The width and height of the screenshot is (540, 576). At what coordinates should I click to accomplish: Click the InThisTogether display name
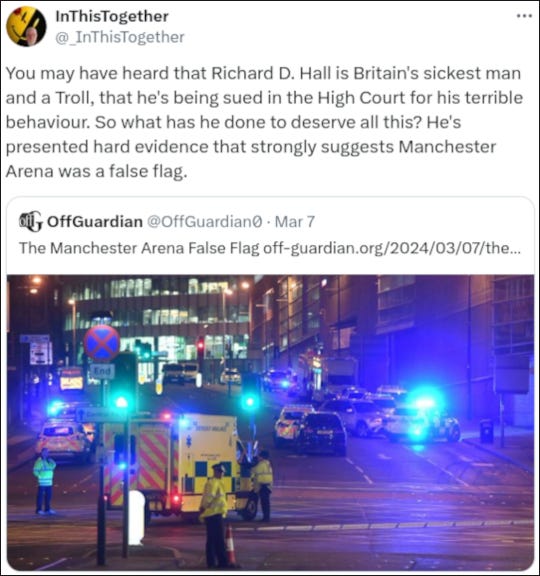click(x=112, y=16)
